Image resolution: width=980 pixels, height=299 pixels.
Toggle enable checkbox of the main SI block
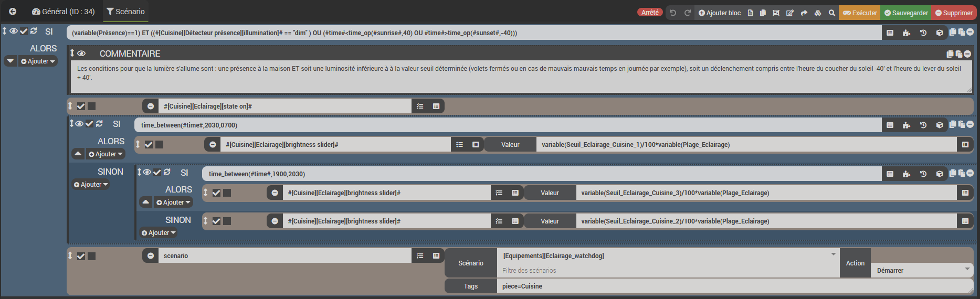(x=24, y=31)
